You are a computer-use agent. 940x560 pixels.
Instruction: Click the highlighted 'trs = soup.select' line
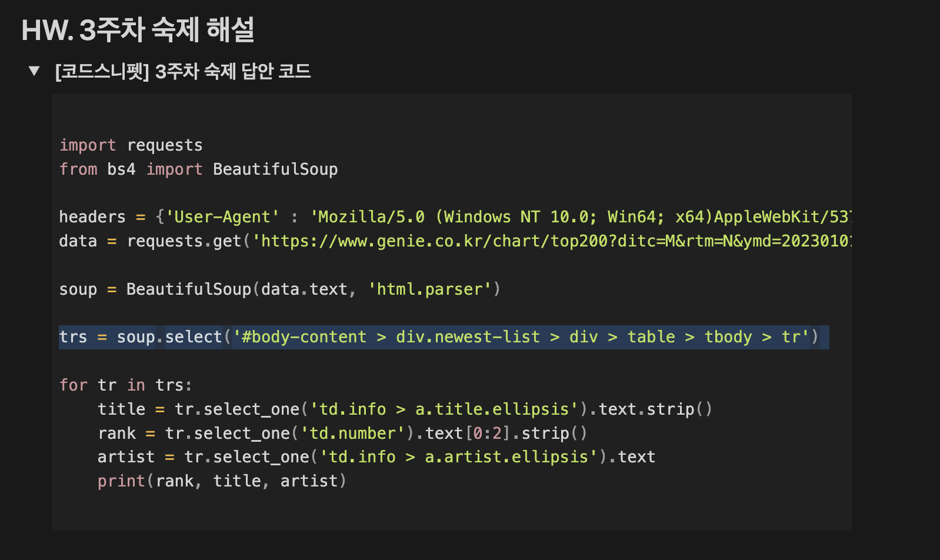tap(444, 337)
